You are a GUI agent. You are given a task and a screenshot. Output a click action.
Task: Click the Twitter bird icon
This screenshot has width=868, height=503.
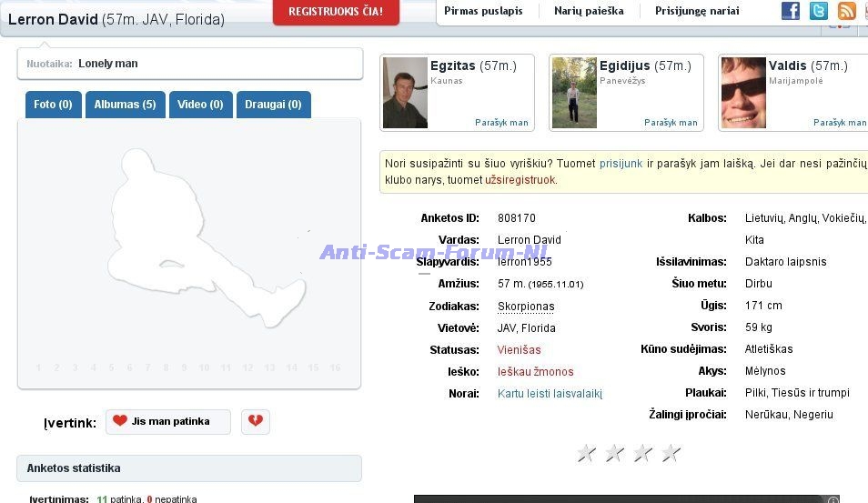coord(819,11)
